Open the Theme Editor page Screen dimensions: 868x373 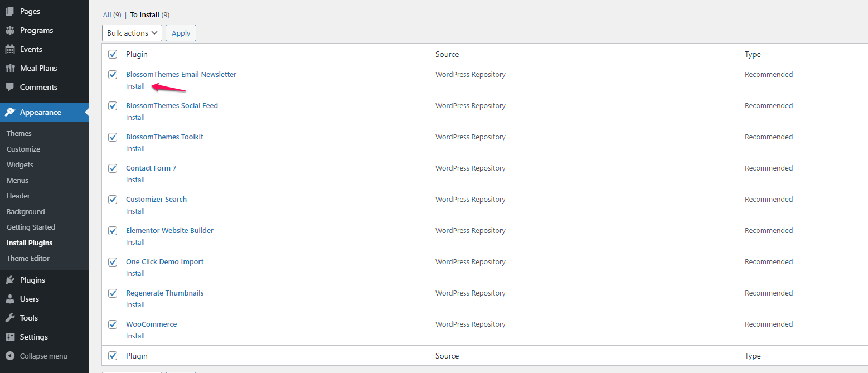point(27,258)
